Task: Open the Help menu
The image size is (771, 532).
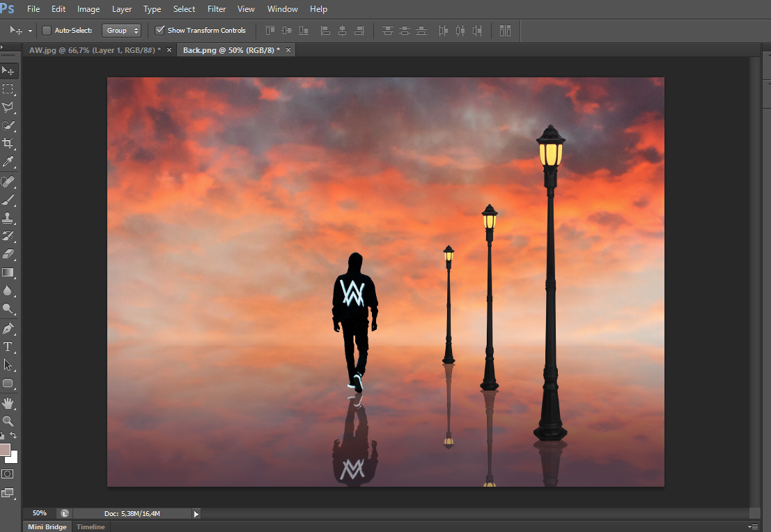Action: pyautogui.click(x=318, y=9)
